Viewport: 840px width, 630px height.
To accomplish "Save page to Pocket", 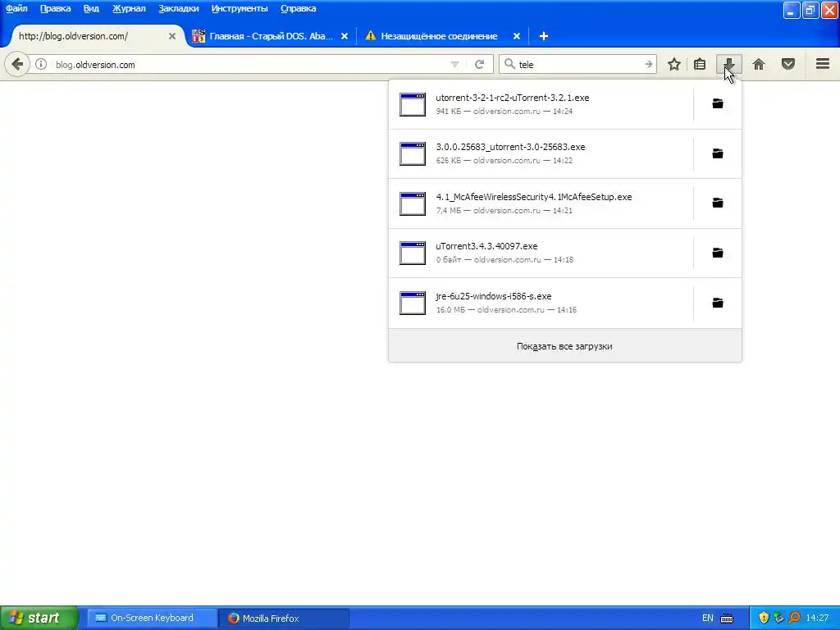I will coord(788,64).
